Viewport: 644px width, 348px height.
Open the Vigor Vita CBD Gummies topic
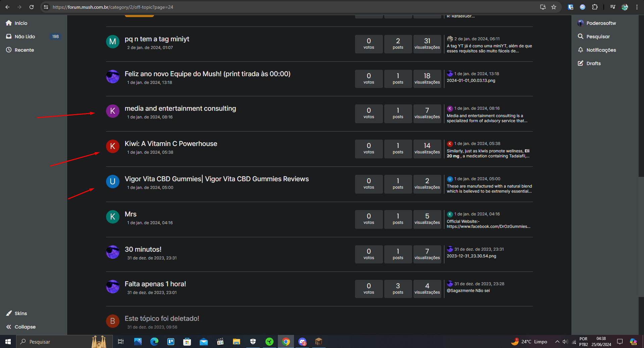point(216,179)
